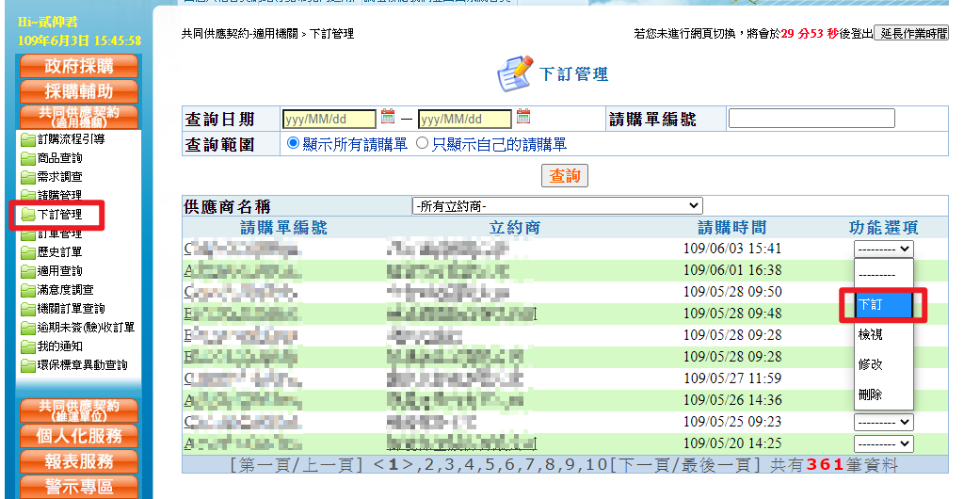Go to 訂單管理 in sidebar

pyautogui.click(x=59, y=233)
